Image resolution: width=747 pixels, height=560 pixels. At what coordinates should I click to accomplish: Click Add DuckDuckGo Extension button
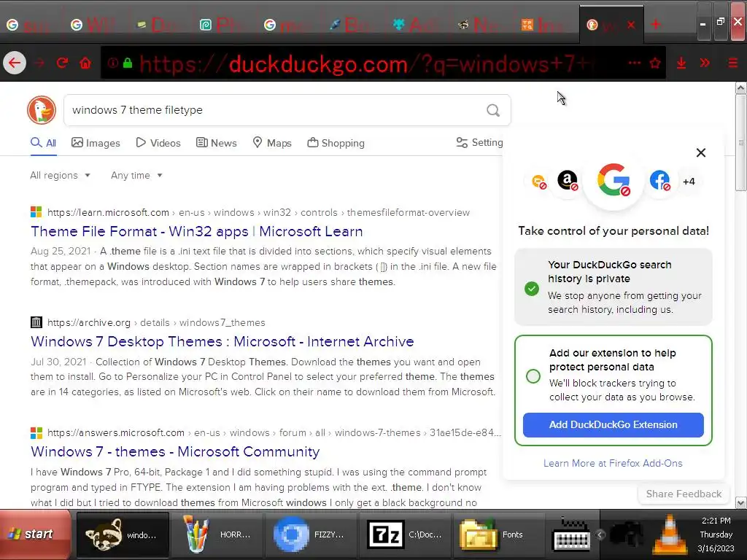(613, 425)
